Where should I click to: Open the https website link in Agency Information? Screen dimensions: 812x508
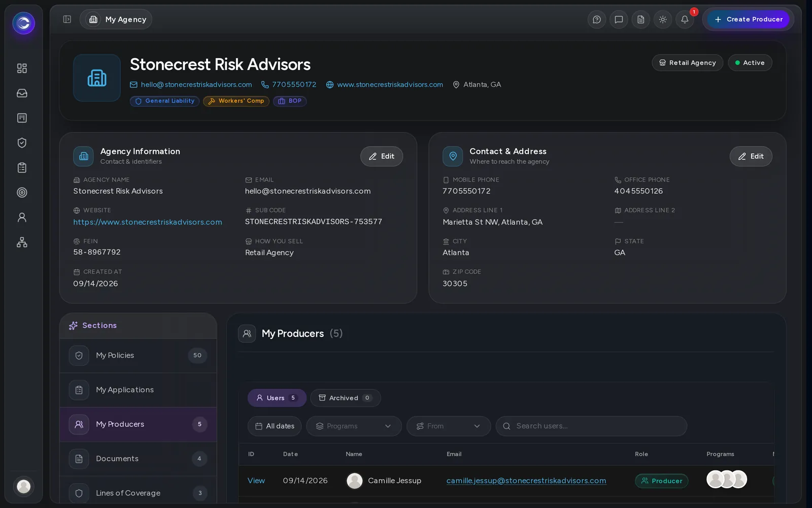[148, 222]
